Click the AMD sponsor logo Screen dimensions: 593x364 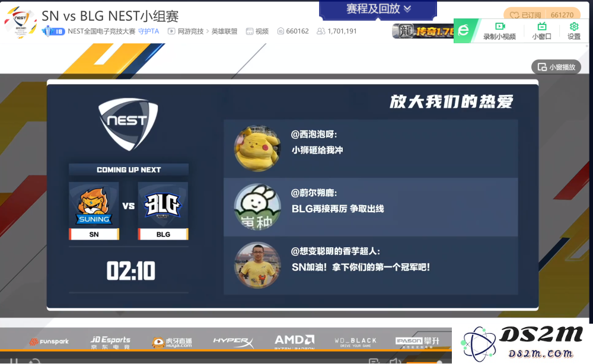[294, 341]
